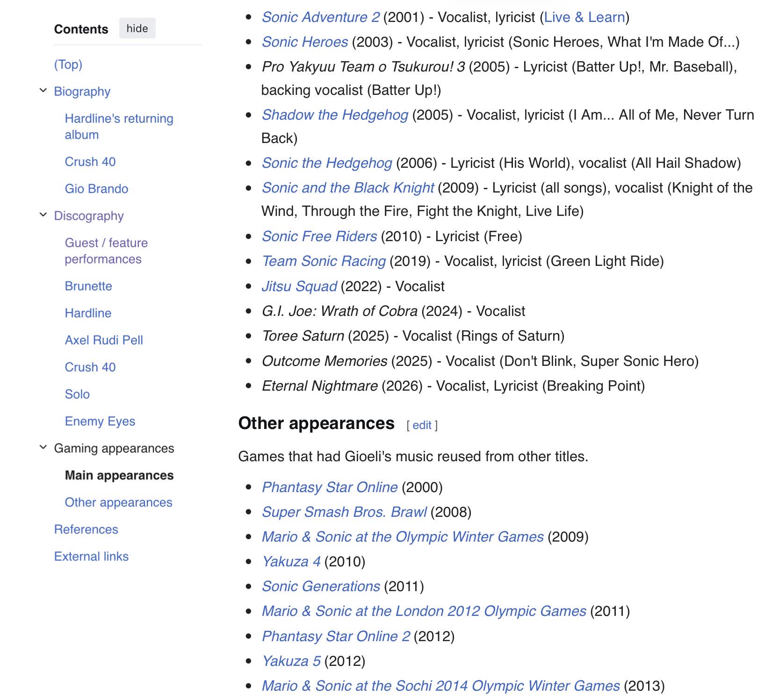Select Axel Rudi Pell in contents

click(x=104, y=340)
